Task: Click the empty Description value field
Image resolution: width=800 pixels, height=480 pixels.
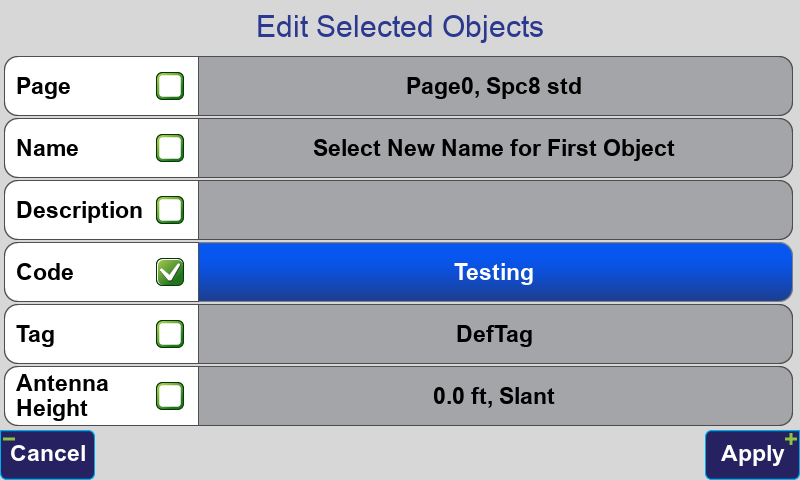Action: click(x=495, y=210)
